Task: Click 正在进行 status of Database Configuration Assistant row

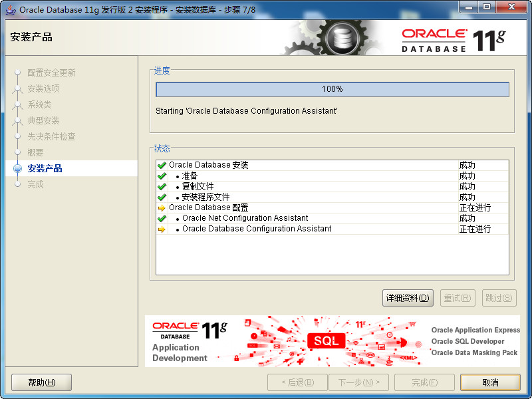Action: tap(475, 229)
